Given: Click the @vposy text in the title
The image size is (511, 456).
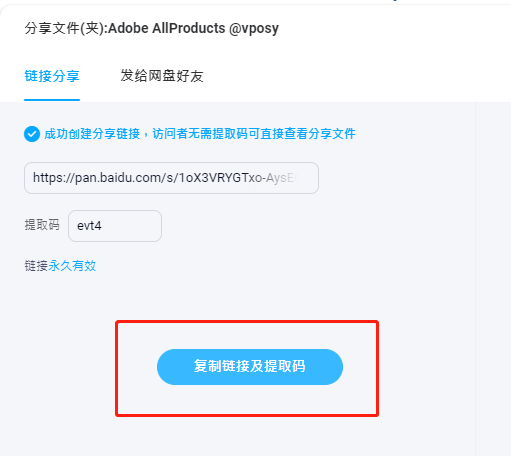Looking at the screenshot, I should pos(254,29).
